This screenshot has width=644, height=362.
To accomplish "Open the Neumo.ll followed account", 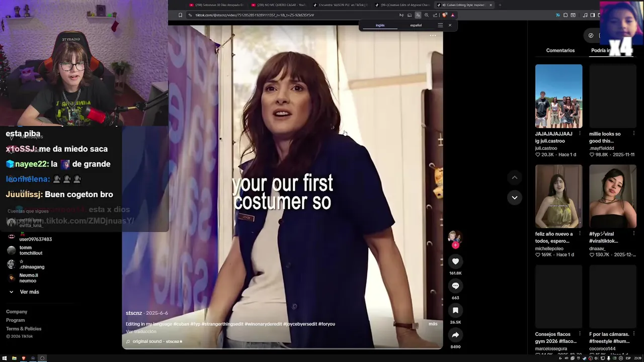I will (x=23, y=278).
